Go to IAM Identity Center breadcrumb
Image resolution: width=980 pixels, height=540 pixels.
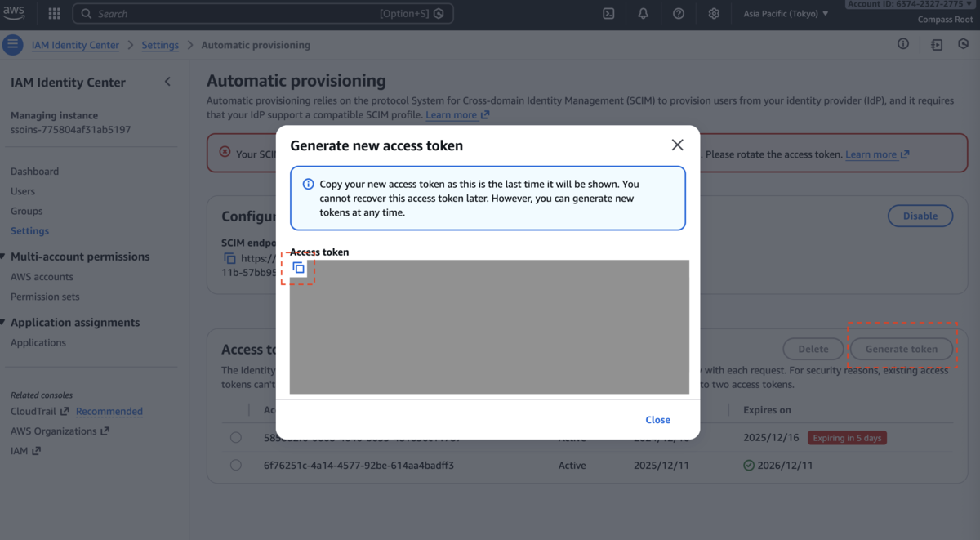75,45
